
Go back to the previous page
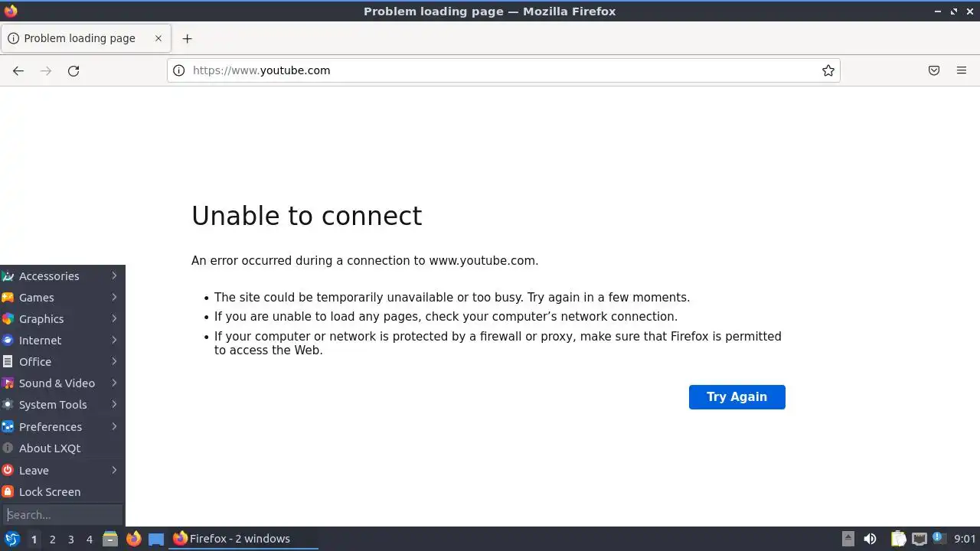(x=18, y=70)
